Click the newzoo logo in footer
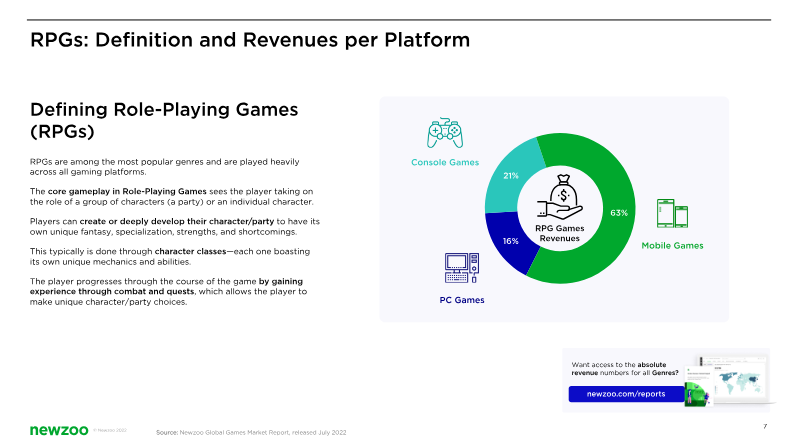 (x=59, y=430)
